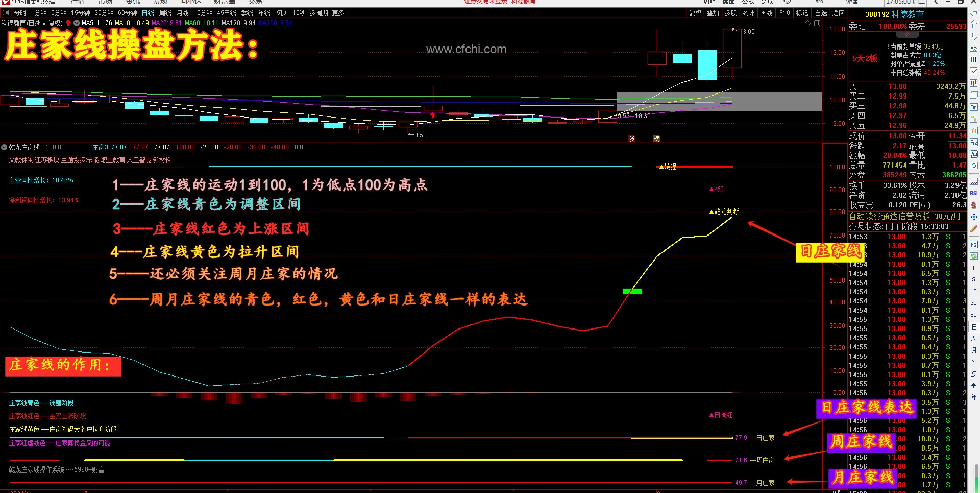Screen dimensions: 980x493
Task: Select 周 weekly period in right sidebar
Action: [x=974, y=338]
